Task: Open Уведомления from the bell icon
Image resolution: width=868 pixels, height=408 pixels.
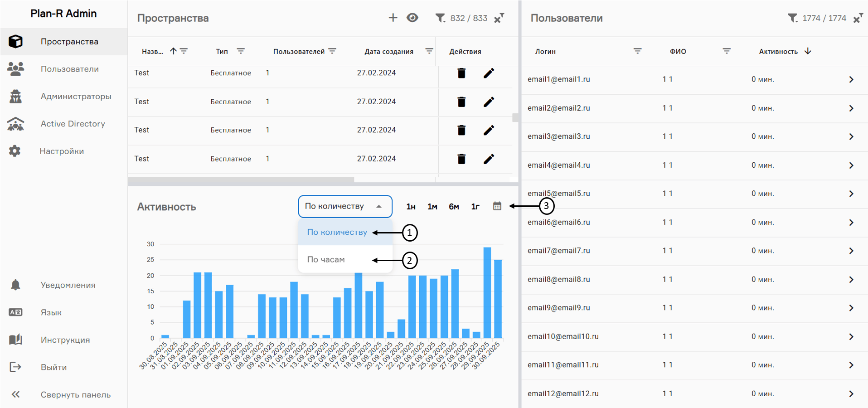Action: pos(15,285)
